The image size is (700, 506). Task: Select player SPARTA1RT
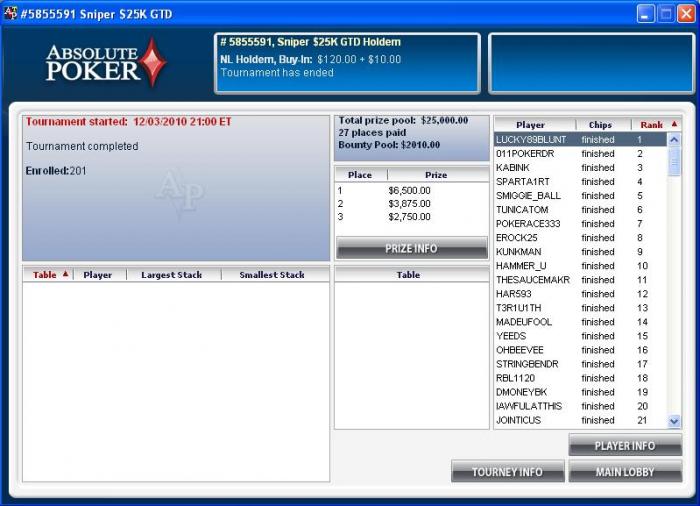(x=580, y=182)
